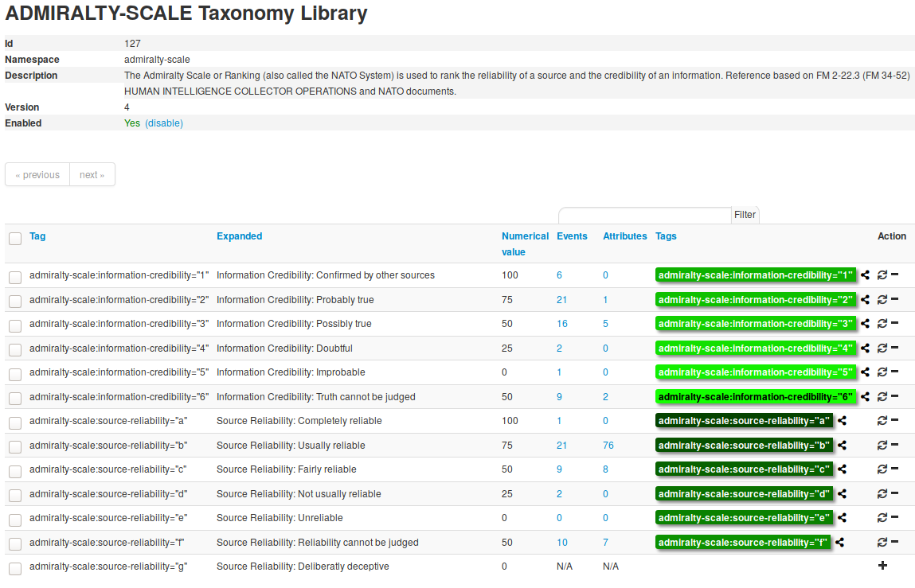
Task: Select checkbox for source-reliability="g" row
Action: coord(15,567)
